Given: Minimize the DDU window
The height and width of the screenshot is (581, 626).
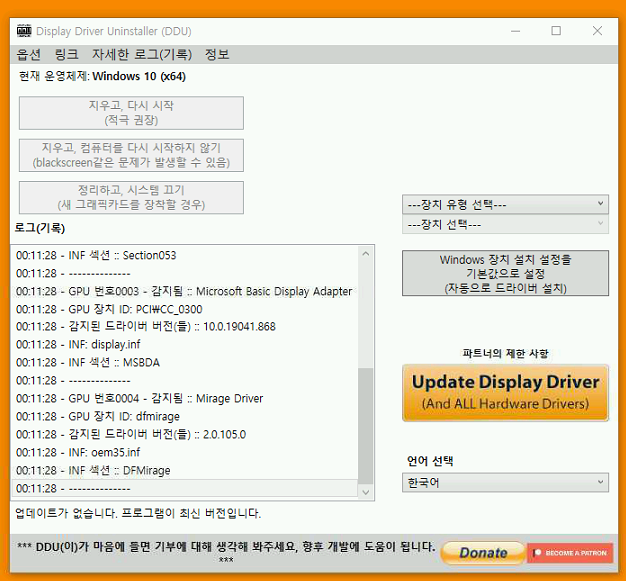Looking at the screenshot, I should [515, 31].
